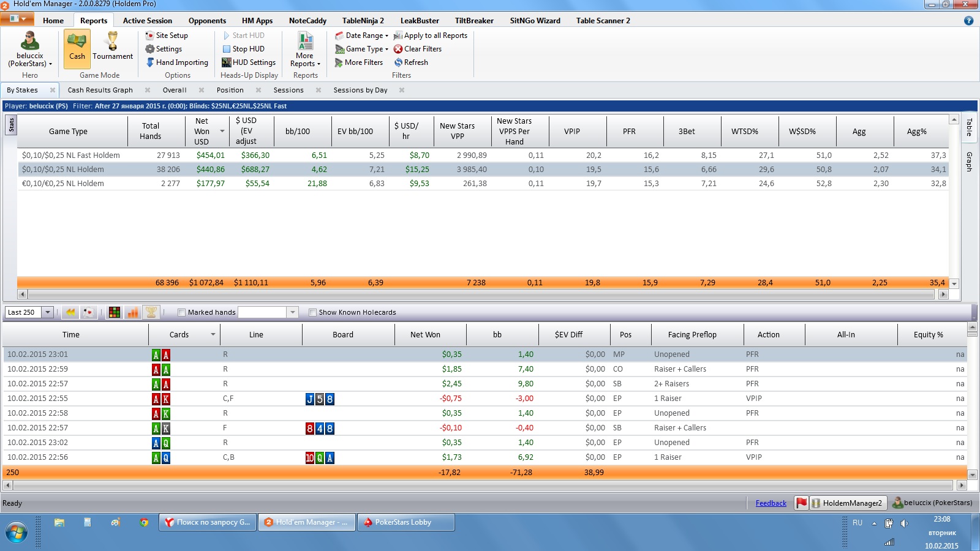This screenshot has width=980, height=551.
Task: Click the taskbar clock showing 23:08
Action: (x=942, y=519)
